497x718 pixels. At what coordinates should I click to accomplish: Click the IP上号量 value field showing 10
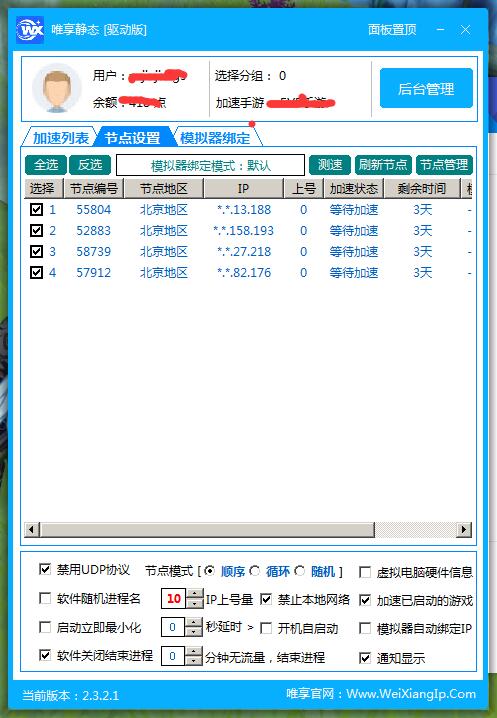point(174,598)
